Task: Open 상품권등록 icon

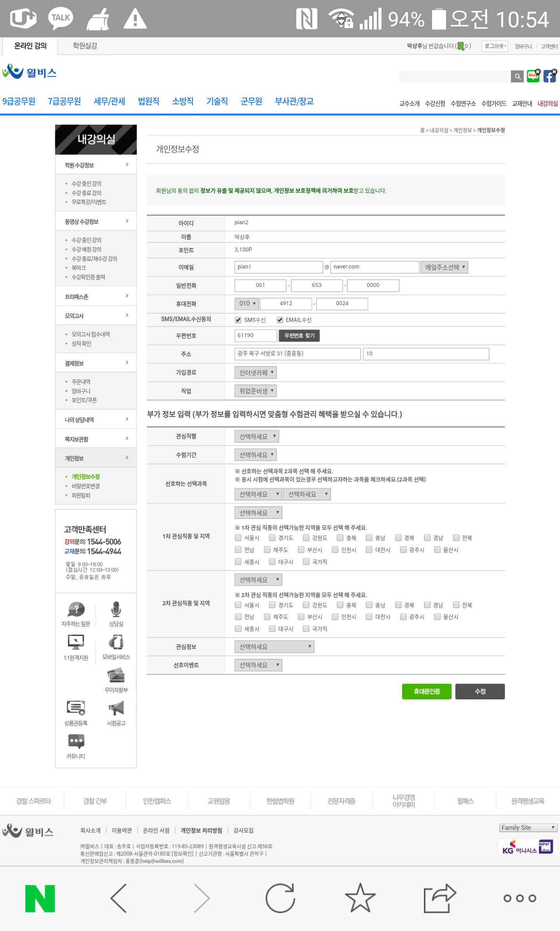Action: click(x=76, y=708)
